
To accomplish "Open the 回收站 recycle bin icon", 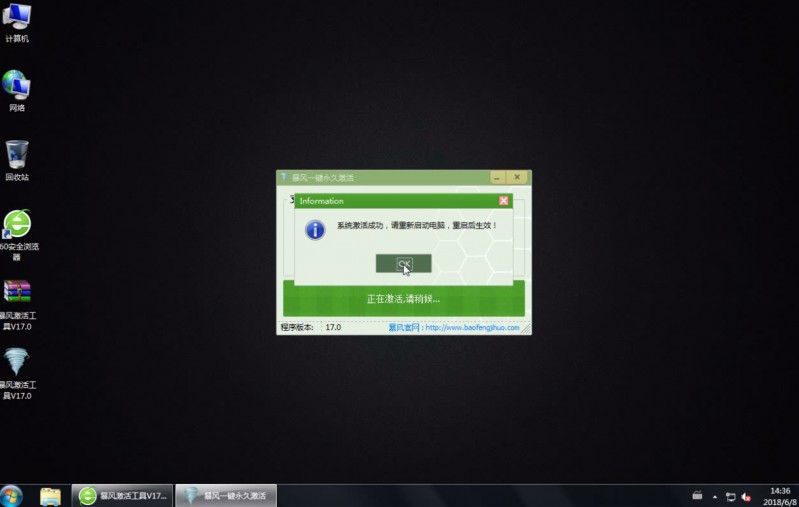I will [17, 160].
